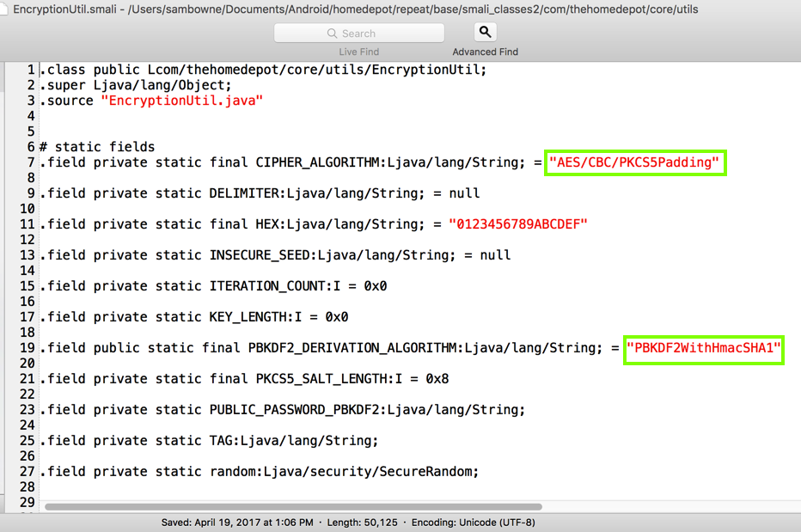Click the Advanced Find magnifier icon
The image size is (801, 532).
point(486,32)
